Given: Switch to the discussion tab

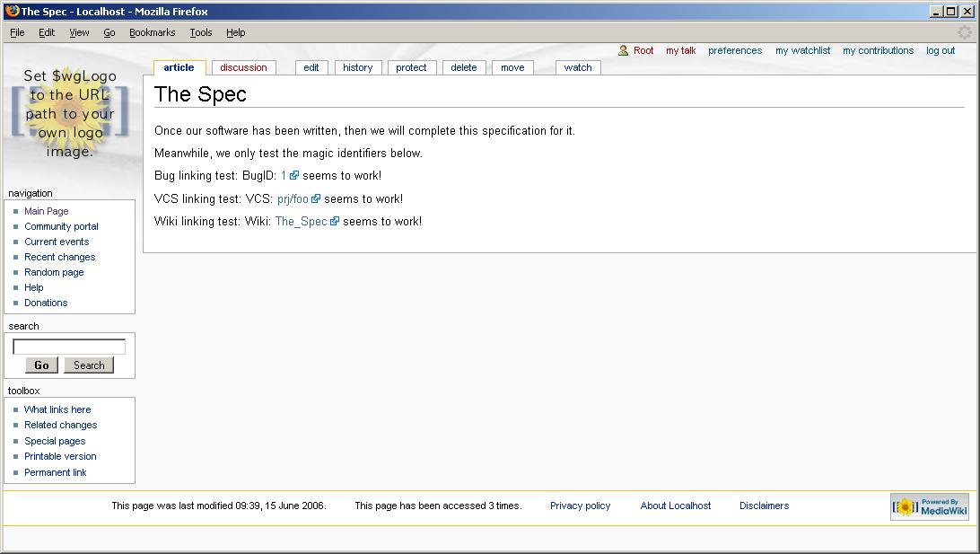Looking at the screenshot, I should pos(243,67).
